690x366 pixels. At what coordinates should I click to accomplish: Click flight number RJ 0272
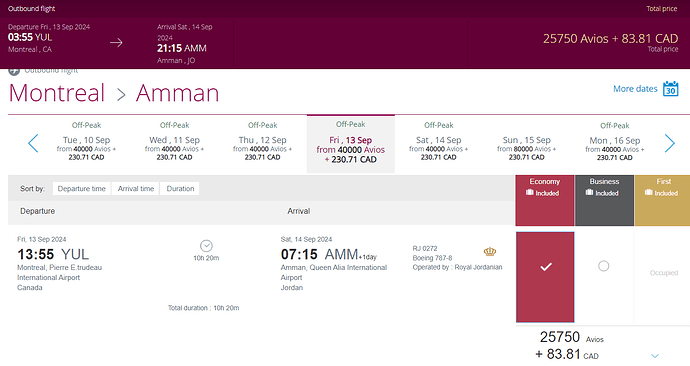(425, 249)
